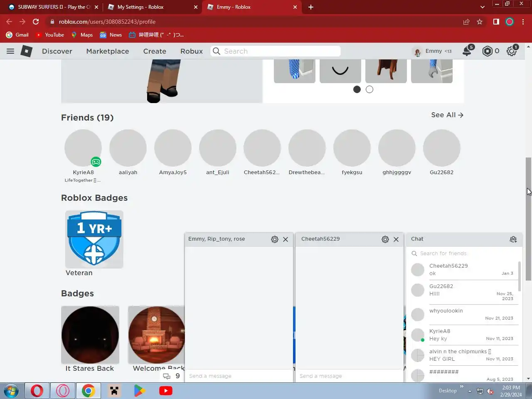Open Gmail bookmark

(17, 35)
